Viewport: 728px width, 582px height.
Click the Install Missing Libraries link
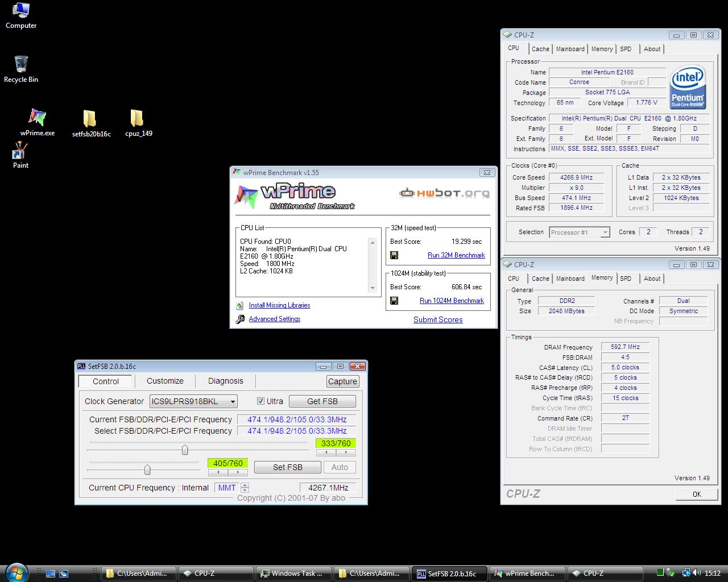coord(279,305)
